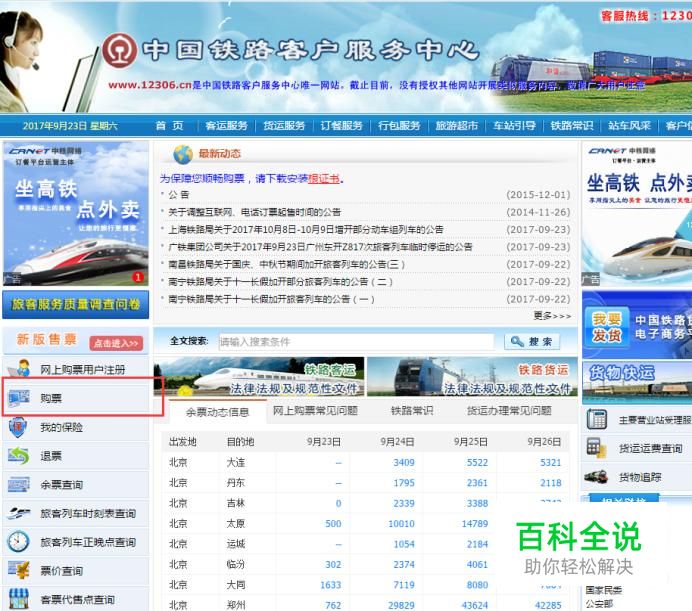Click the 退票 refund arrow icon

pyautogui.click(x=19, y=456)
